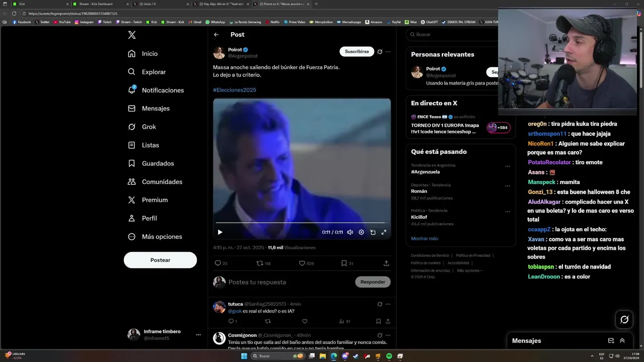Open the #Elecciones2025 hashtag
This screenshot has width=644, height=362.
(x=234, y=90)
